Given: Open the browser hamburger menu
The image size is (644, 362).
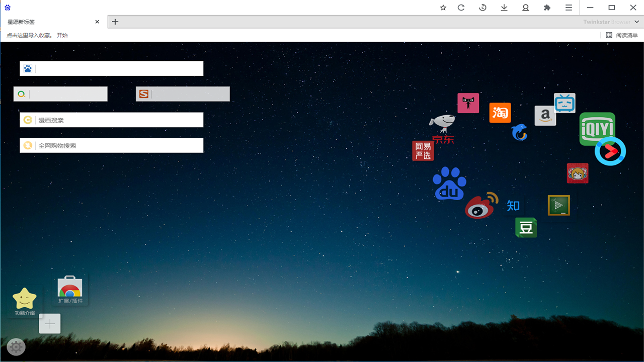Looking at the screenshot, I should pos(569,8).
